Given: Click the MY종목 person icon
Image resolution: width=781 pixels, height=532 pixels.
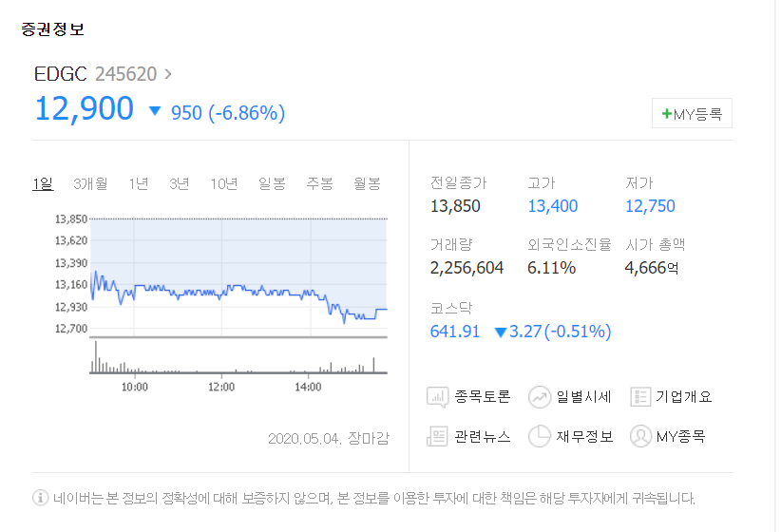Looking at the screenshot, I should point(640,436).
